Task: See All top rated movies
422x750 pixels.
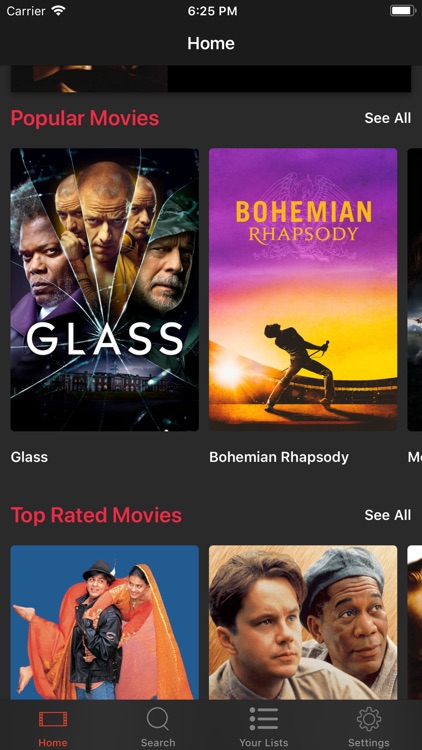Action: point(388,515)
